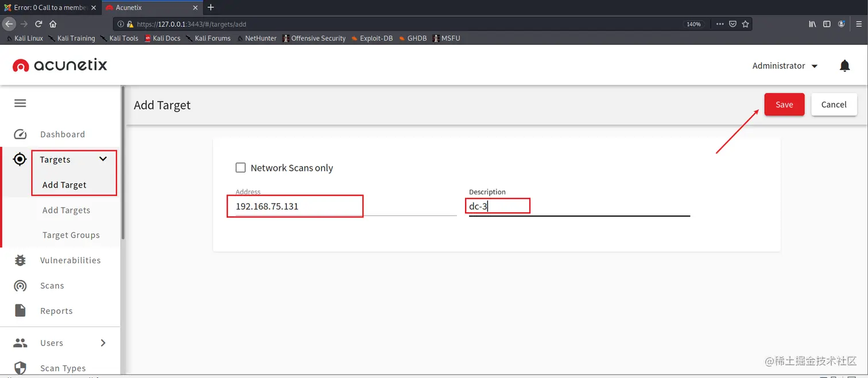Click the Scans radar icon
868x378 pixels.
[x=20, y=286]
